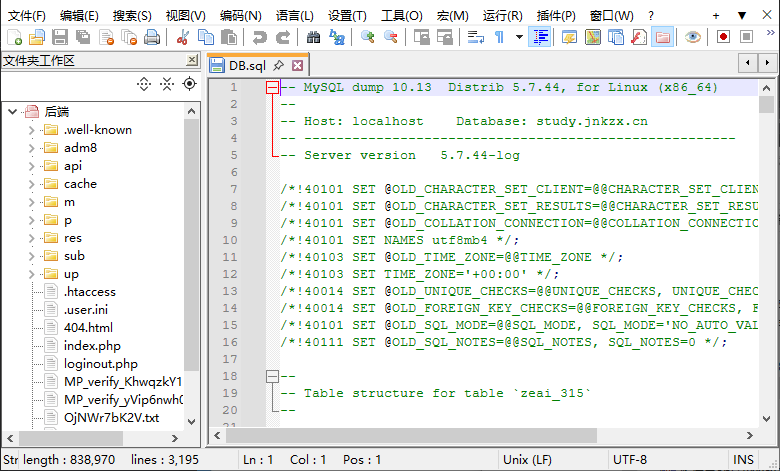780x471 pixels.
Task: Open the user-defined language panel icon
Action: click(x=570, y=37)
